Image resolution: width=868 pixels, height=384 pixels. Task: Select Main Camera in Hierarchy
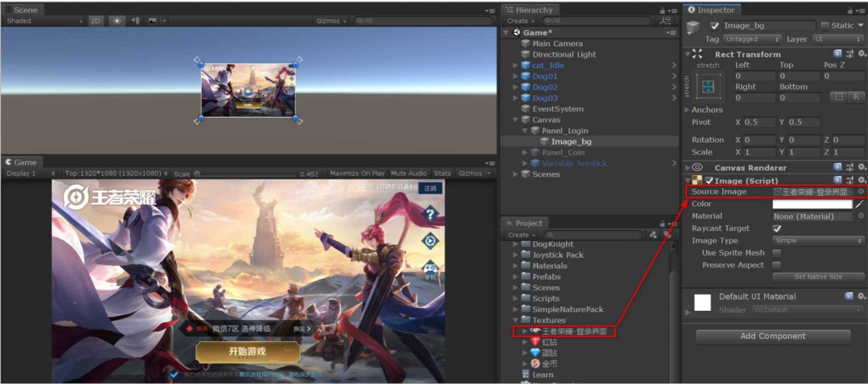[557, 44]
